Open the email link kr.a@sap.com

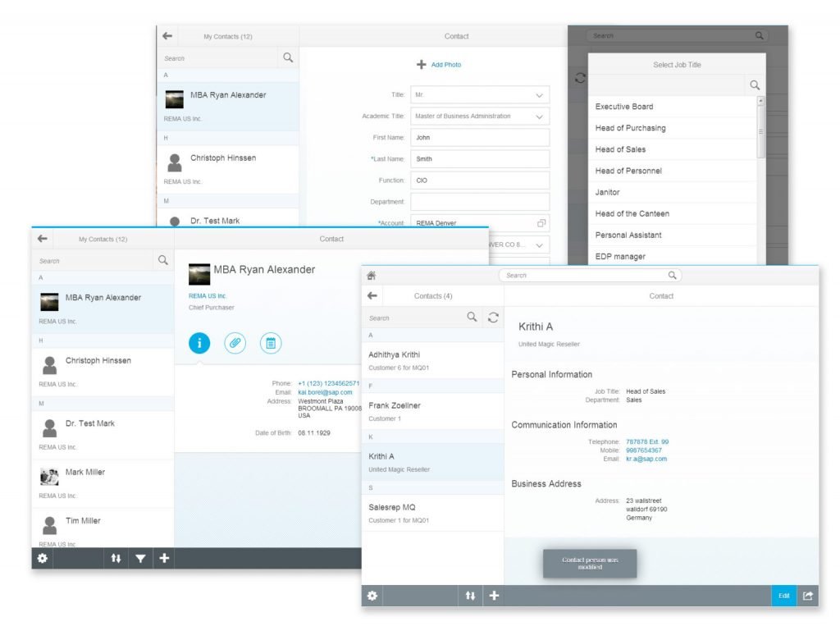647,460
